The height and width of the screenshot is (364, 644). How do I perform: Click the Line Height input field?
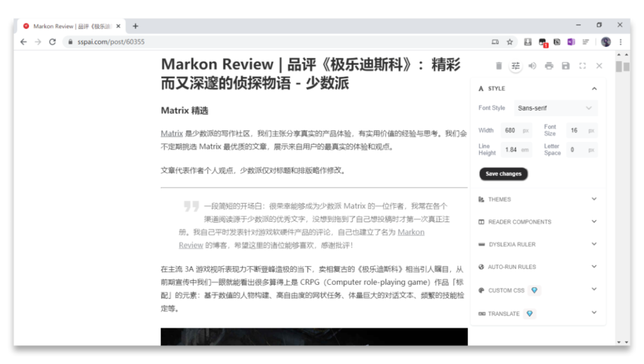click(x=516, y=150)
